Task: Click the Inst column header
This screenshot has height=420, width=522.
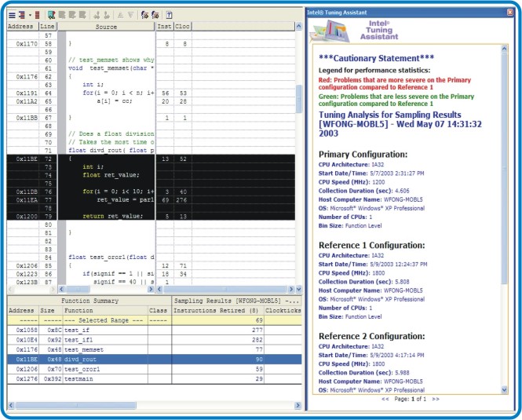Action: point(165,27)
